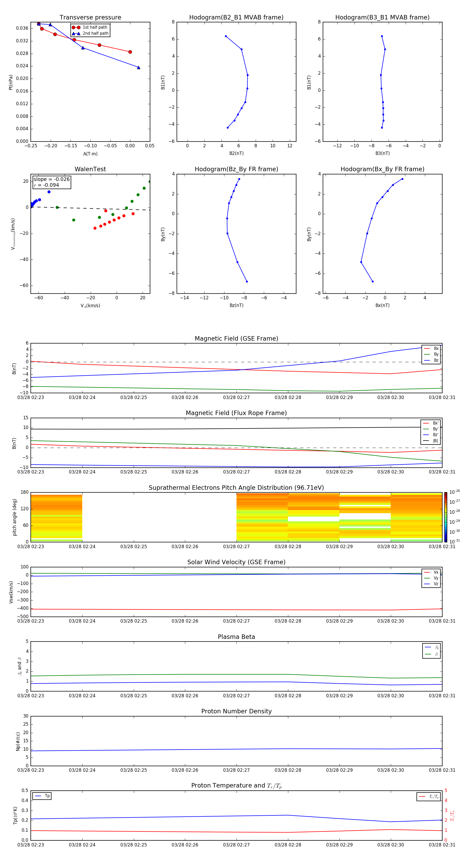Click the Suprathermal Electrons Pitch Angle Distribution title
The width and height of the screenshot is (473, 868).
point(236,488)
